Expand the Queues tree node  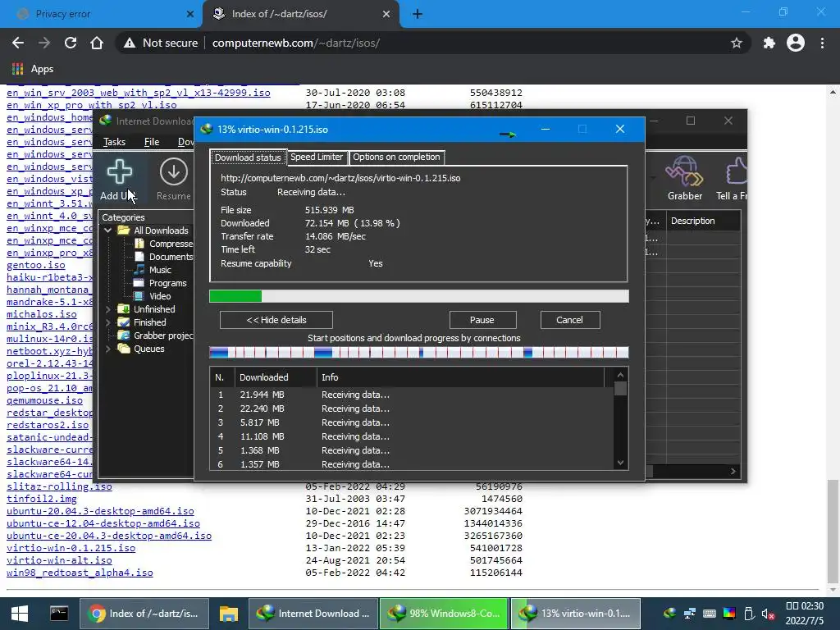107,349
